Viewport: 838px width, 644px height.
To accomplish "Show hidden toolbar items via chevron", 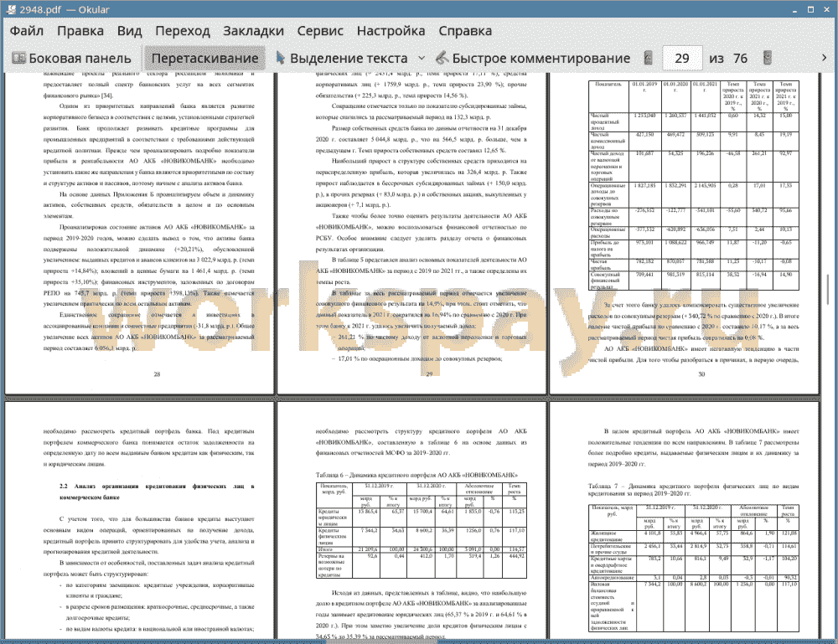I will [824, 58].
